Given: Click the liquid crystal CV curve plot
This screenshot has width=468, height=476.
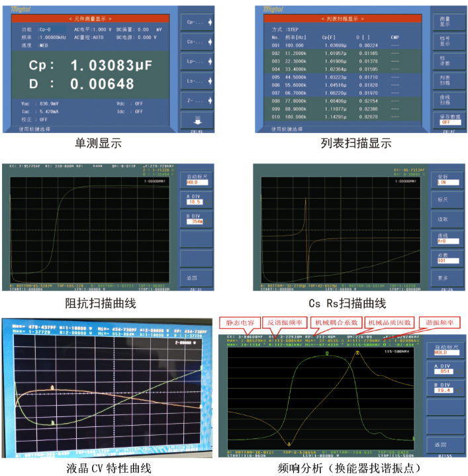Looking at the screenshot, I should click(x=109, y=393).
